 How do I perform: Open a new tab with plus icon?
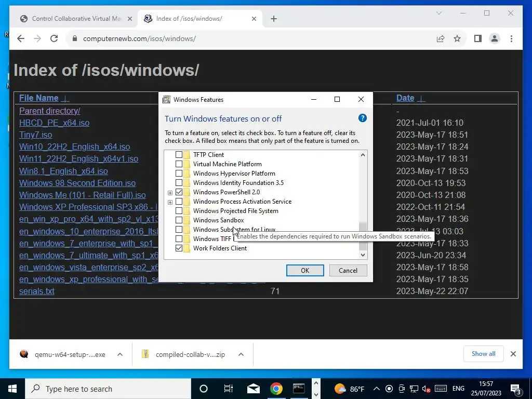[x=274, y=19]
